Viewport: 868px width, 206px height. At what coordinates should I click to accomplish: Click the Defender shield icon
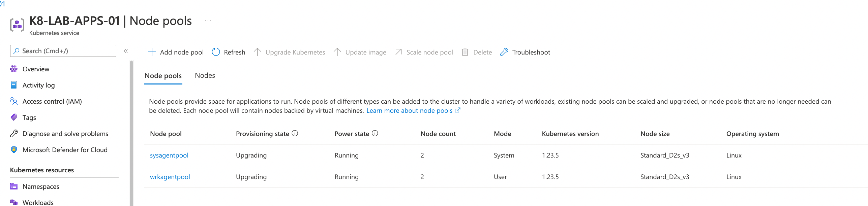coord(14,149)
